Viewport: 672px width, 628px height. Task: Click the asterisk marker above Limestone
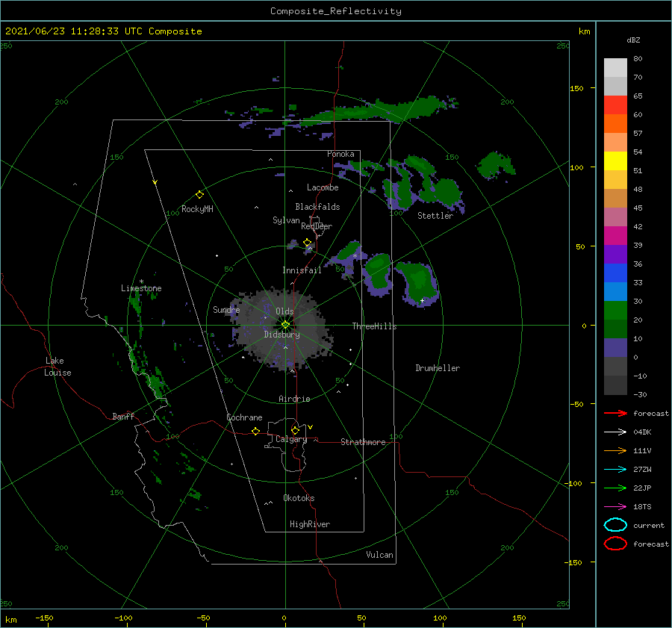point(141,282)
